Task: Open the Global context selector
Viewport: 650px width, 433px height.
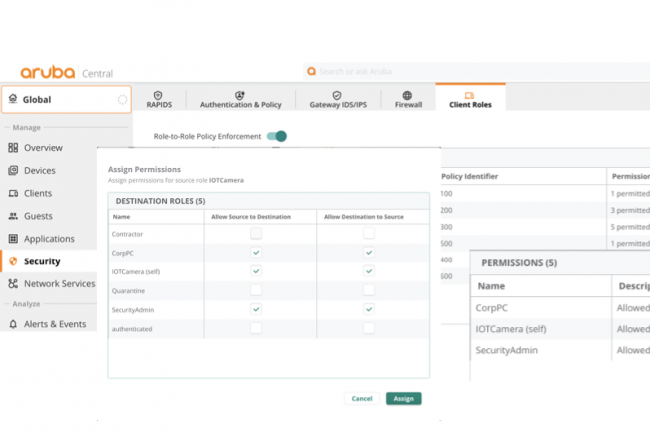Action: coord(66,100)
